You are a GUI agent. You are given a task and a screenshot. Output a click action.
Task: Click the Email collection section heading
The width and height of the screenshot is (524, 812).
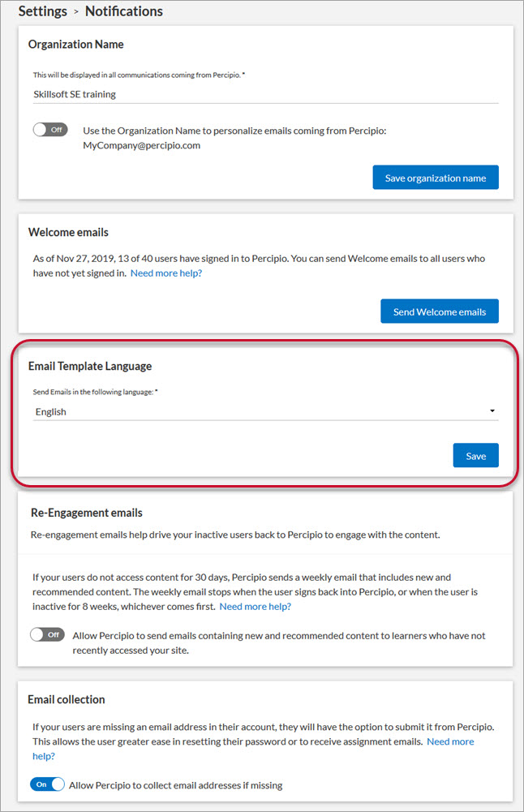(67, 699)
